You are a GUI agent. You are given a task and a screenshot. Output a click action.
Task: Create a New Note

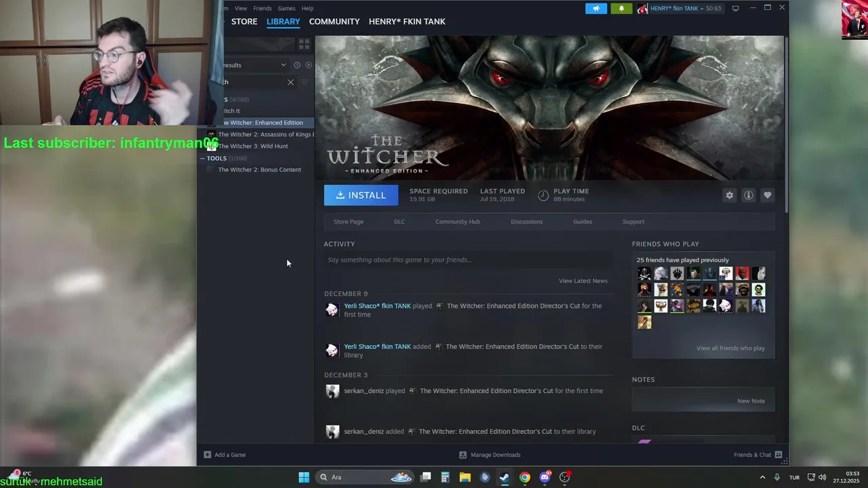pos(751,401)
